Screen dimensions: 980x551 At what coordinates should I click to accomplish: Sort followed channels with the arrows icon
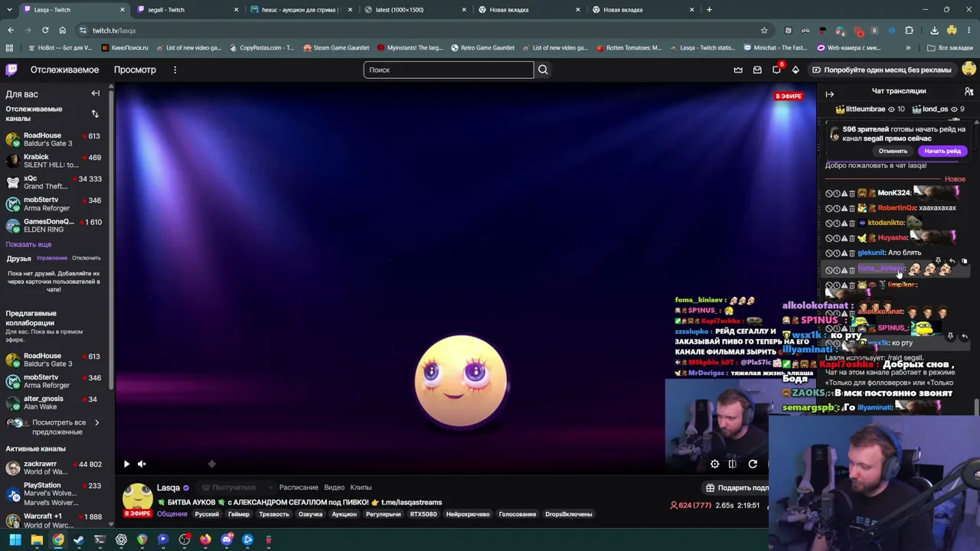point(95,114)
